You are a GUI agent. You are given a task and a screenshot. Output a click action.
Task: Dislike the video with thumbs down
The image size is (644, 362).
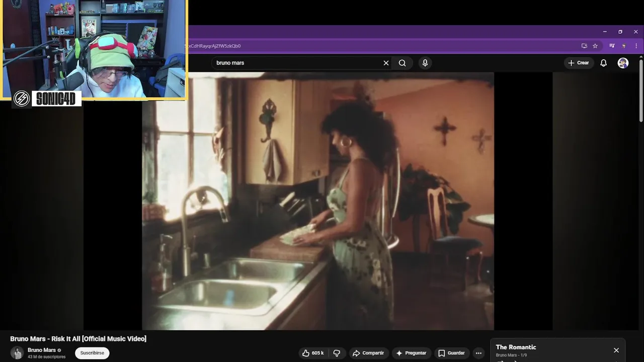tap(337, 353)
